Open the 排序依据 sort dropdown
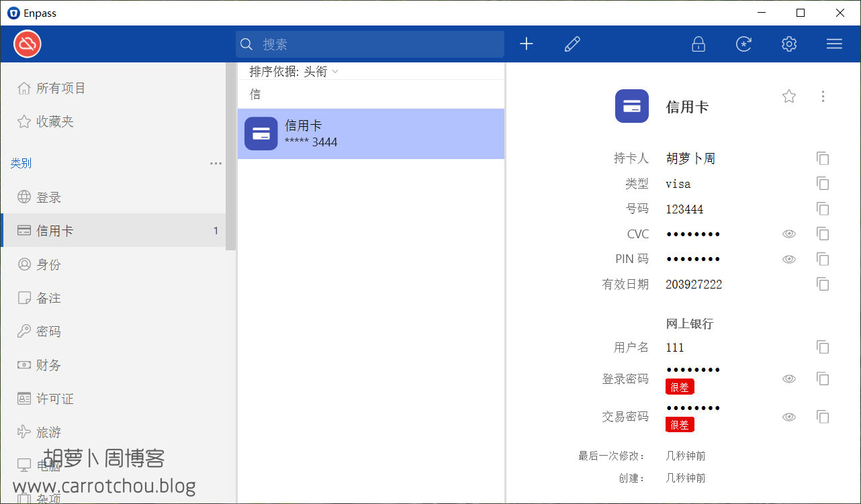 pos(294,72)
